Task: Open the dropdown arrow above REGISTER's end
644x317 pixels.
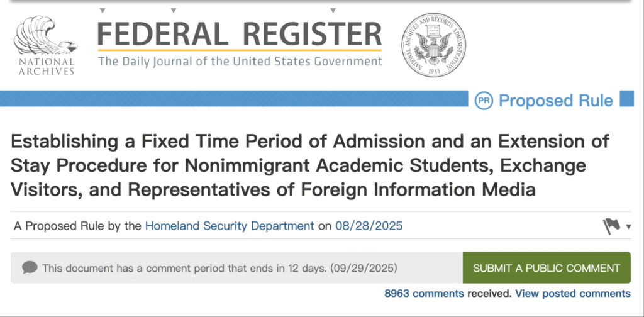Action: point(333,9)
